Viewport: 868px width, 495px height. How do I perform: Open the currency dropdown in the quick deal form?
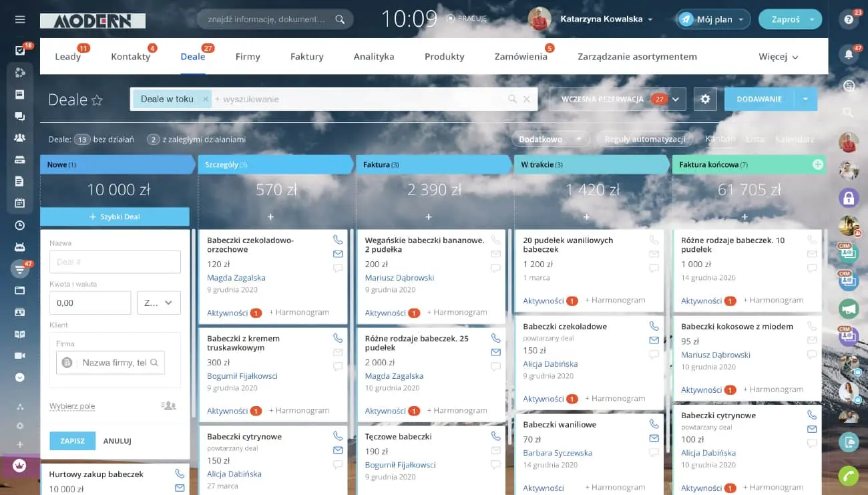(x=158, y=303)
